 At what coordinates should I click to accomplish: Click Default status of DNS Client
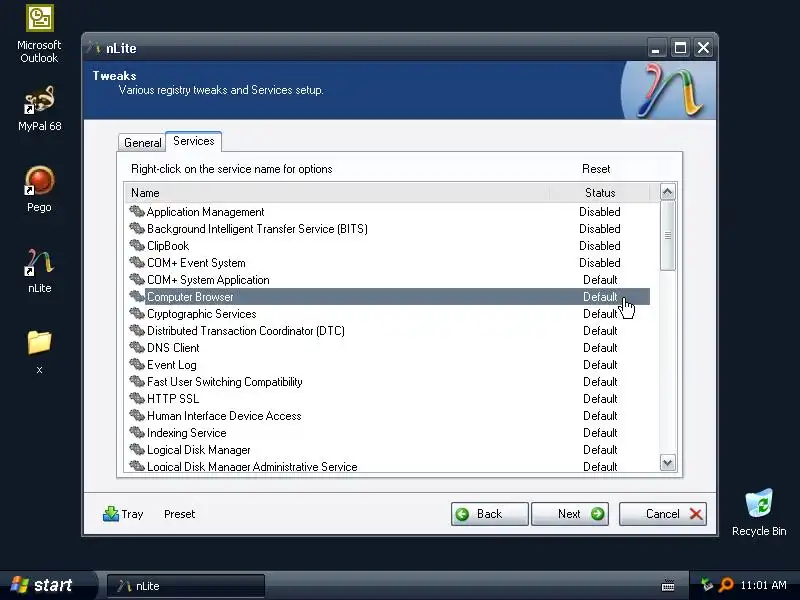600,347
